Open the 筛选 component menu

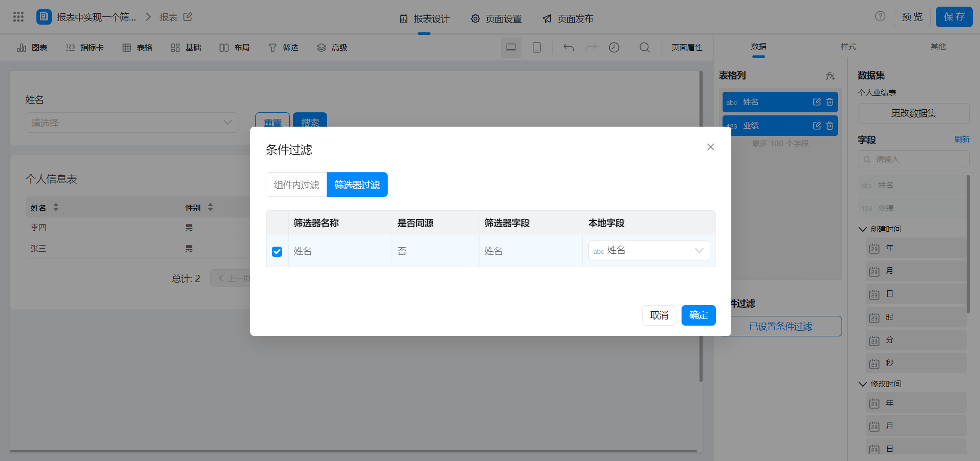283,48
